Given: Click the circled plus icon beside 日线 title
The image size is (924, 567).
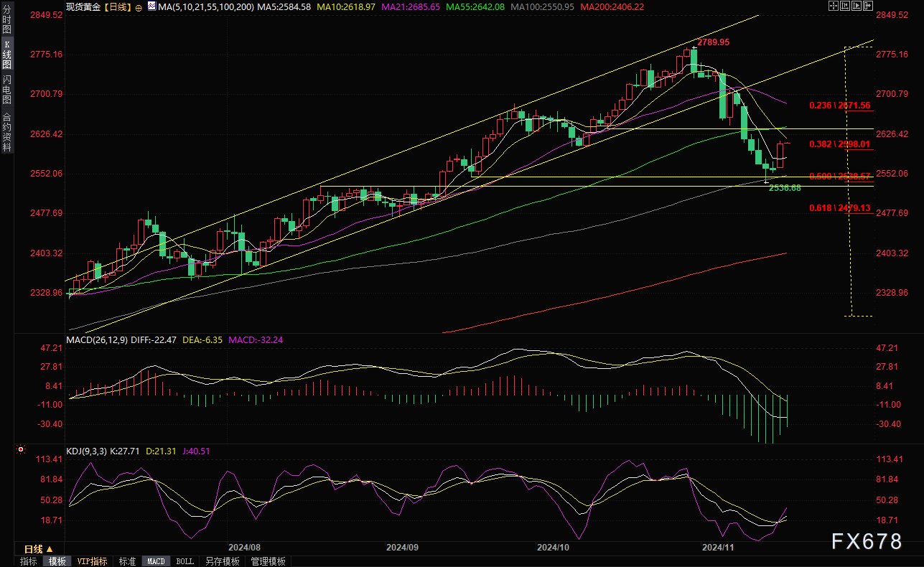Looking at the screenshot, I should coord(139,6).
